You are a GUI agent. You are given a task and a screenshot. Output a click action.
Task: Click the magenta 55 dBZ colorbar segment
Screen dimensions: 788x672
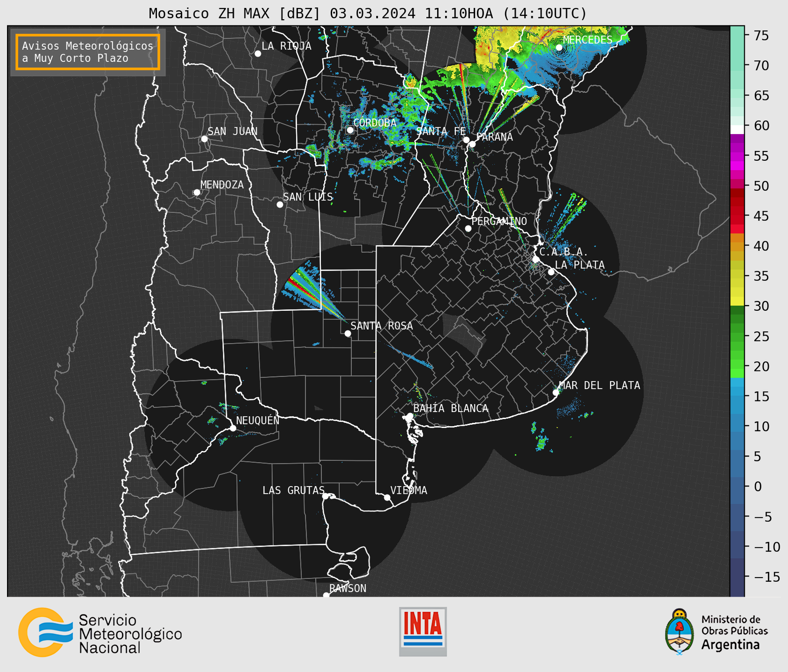[737, 157]
